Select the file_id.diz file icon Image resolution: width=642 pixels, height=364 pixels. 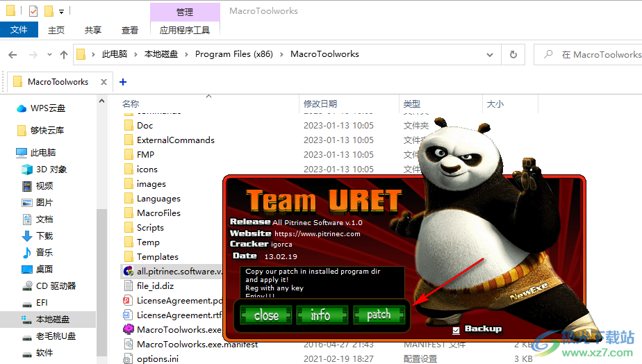click(129, 286)
